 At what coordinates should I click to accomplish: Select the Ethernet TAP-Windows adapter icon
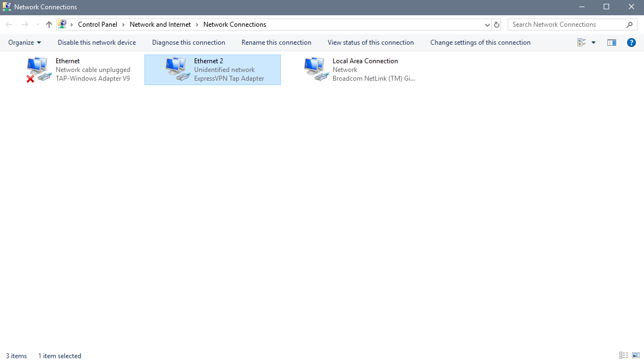point(39,69)
